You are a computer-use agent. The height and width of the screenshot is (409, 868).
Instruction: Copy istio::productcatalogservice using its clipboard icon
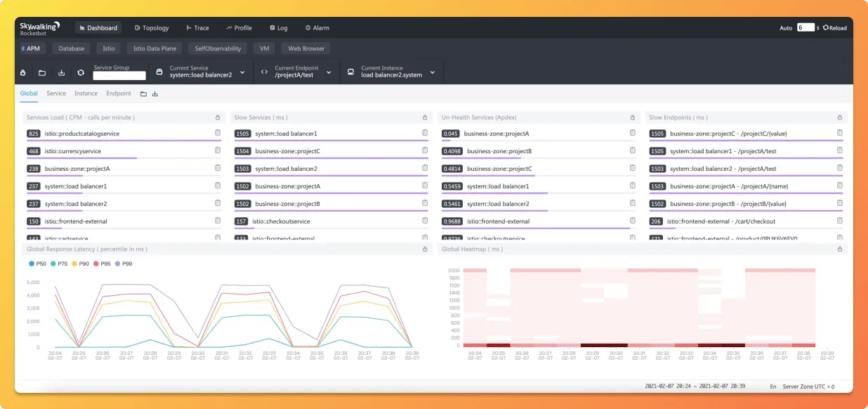tap(218, 133)
